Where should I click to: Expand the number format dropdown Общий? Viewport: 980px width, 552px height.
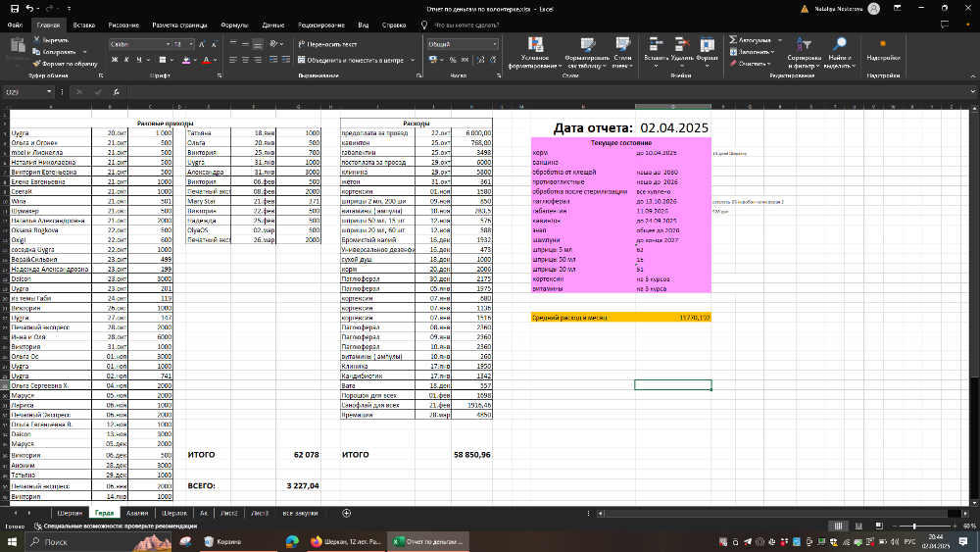pos(494,44)
